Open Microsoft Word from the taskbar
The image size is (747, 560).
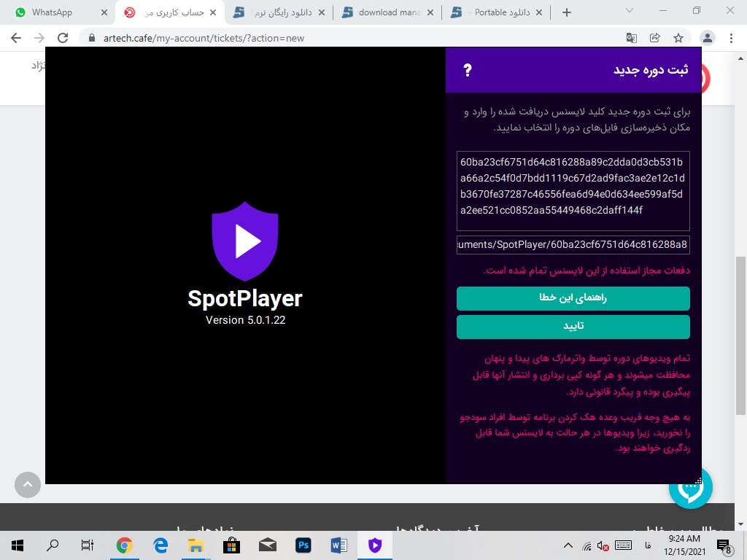pos(338,545)
